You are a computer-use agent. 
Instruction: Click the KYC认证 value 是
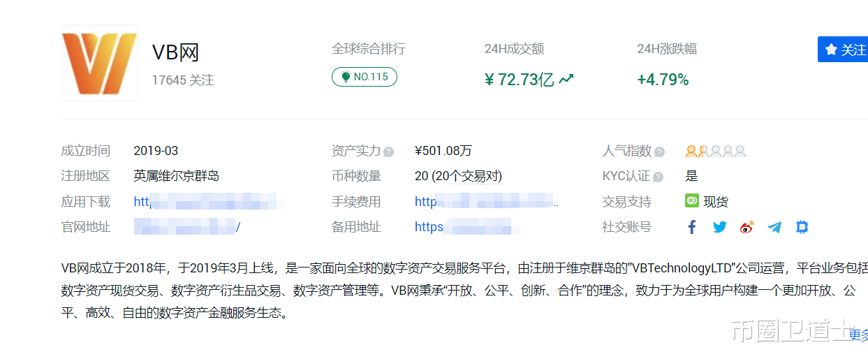691,176
